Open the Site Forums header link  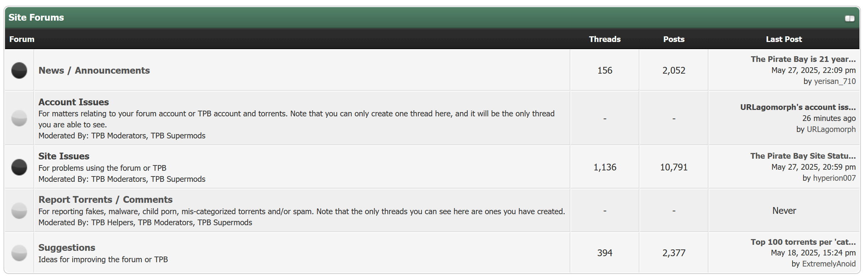pyautogui.click(x=36, y=17)
